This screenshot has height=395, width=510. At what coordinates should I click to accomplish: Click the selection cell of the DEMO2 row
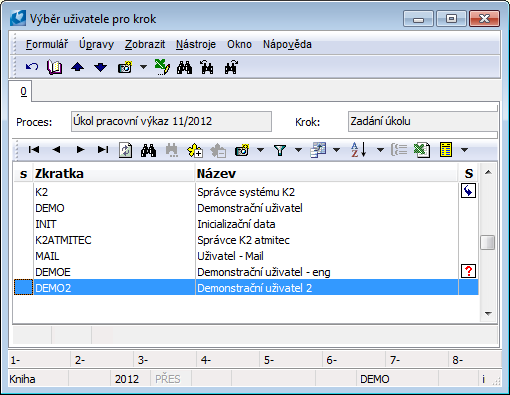pos(23,288)
